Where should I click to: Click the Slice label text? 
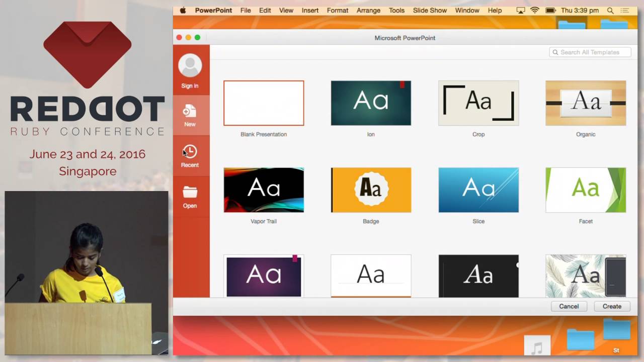pos(478,221)
